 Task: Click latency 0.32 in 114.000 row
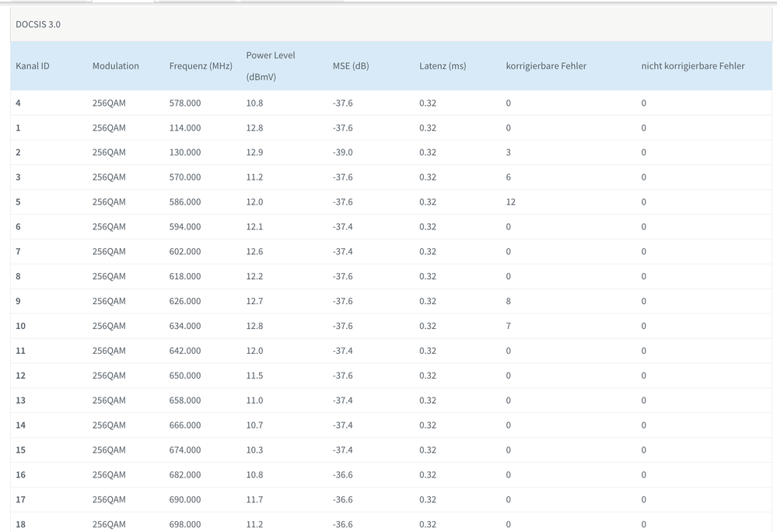pyautogui.click(x=428, y=128)
